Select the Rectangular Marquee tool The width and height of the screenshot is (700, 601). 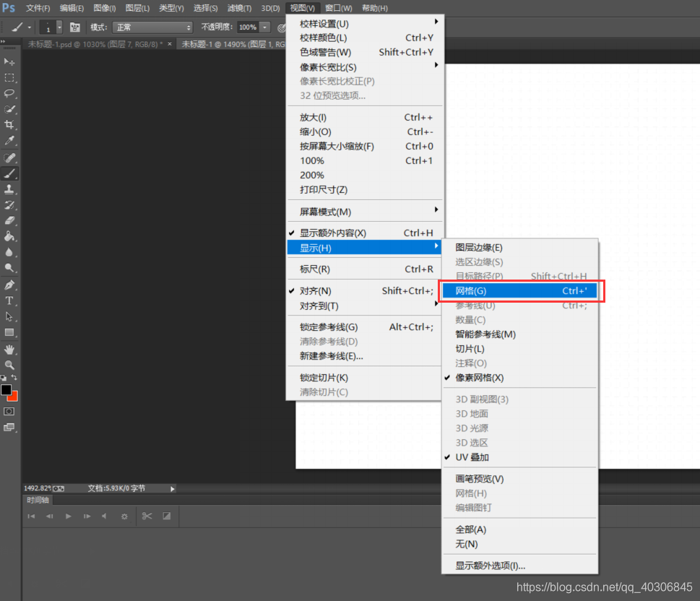(x=9, y=78)
